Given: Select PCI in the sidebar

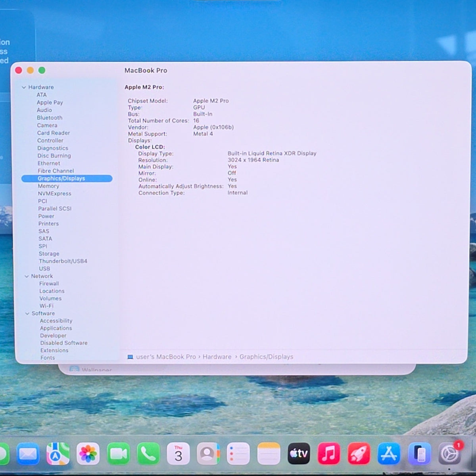Looking at the screenshot, I should [x=42, y=201].
